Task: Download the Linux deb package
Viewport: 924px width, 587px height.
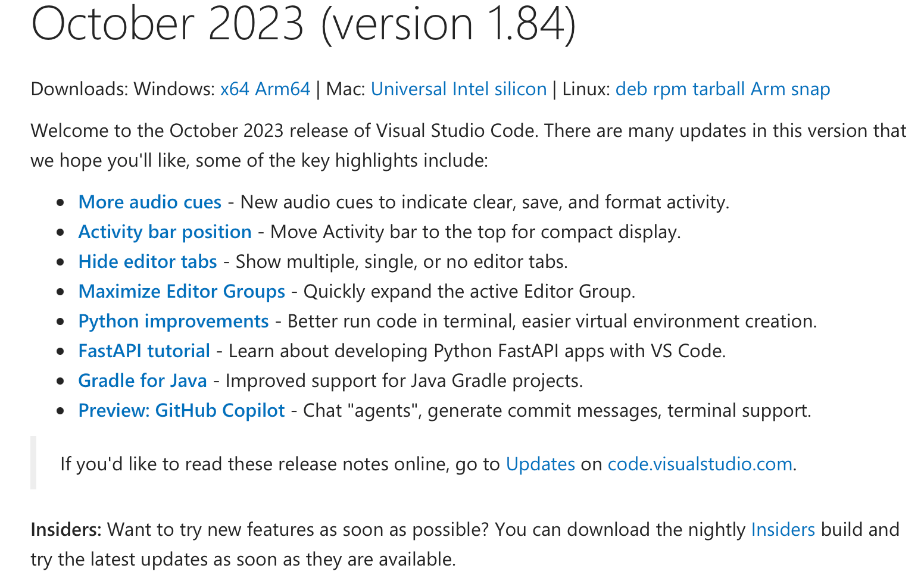Action: (631, 89)
